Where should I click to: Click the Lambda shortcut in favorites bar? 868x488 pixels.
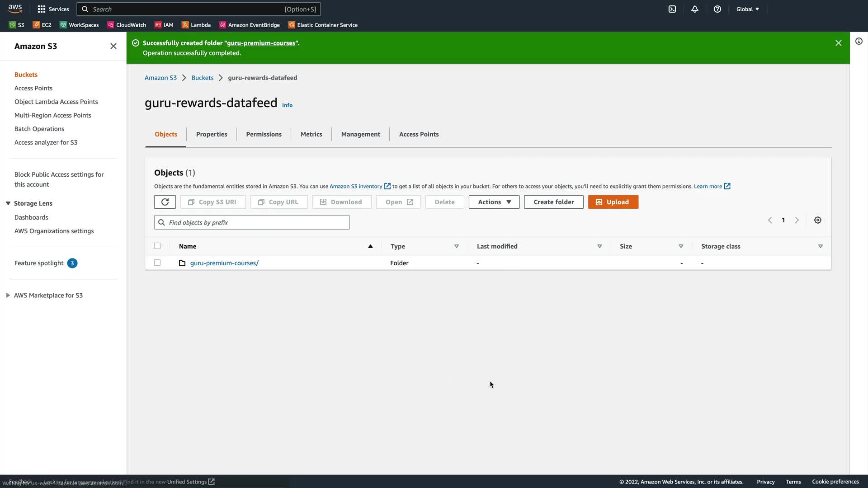click(x=196, y=25)
